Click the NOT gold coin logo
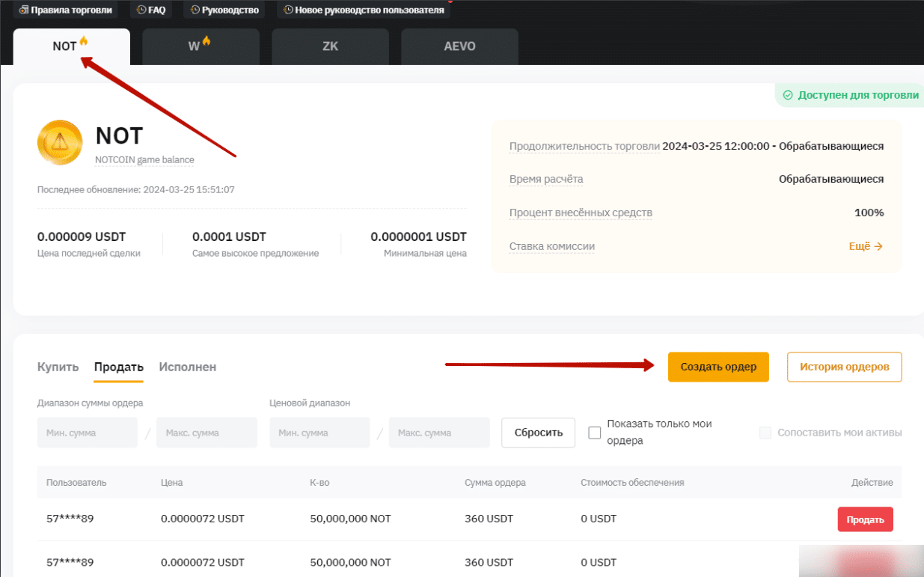 60,142
